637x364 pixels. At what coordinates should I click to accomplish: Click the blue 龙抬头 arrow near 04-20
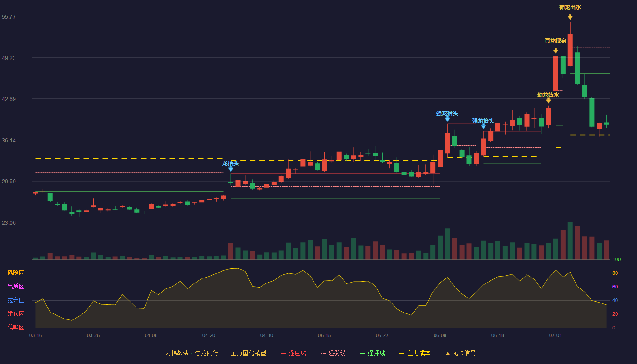231,169
